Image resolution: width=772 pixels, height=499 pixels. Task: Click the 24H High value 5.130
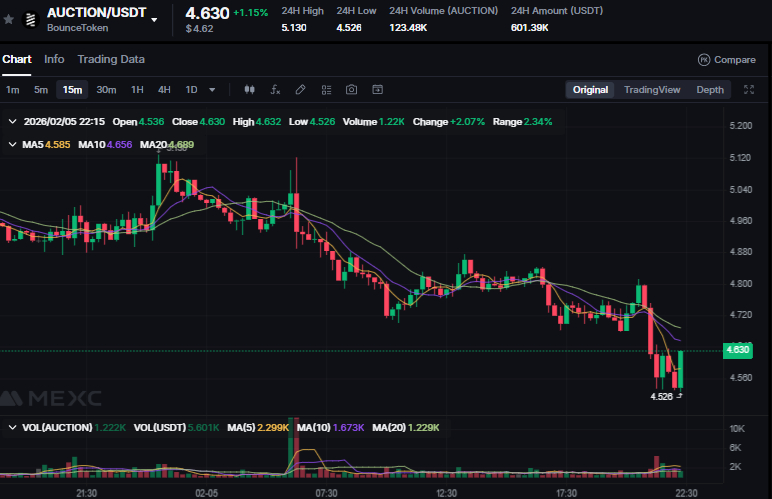pos(294,28)
